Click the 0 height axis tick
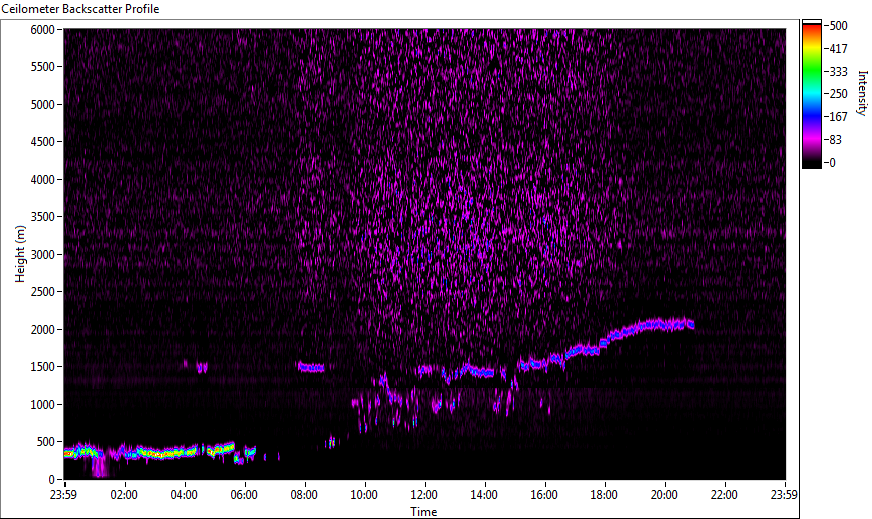The image size is (872, 519). click(52, 480)
